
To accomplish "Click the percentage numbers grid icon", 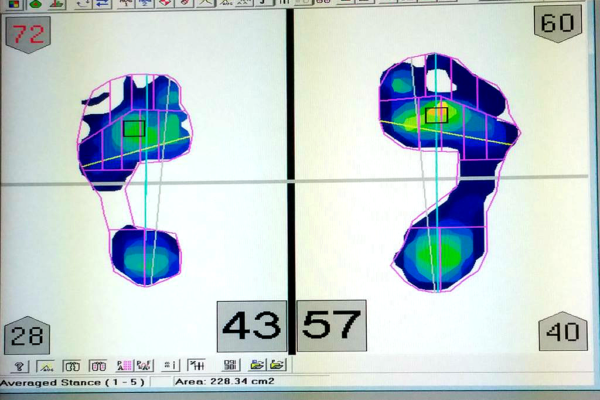I will (230, 365).
